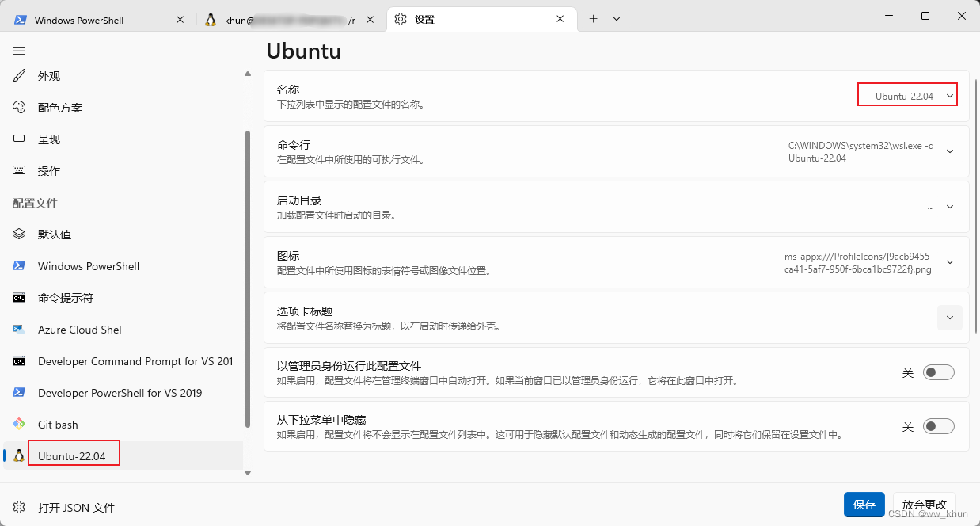Open the 操作 actions keyboard page
This screenshot has width=980, height=526.
point(49,171)
